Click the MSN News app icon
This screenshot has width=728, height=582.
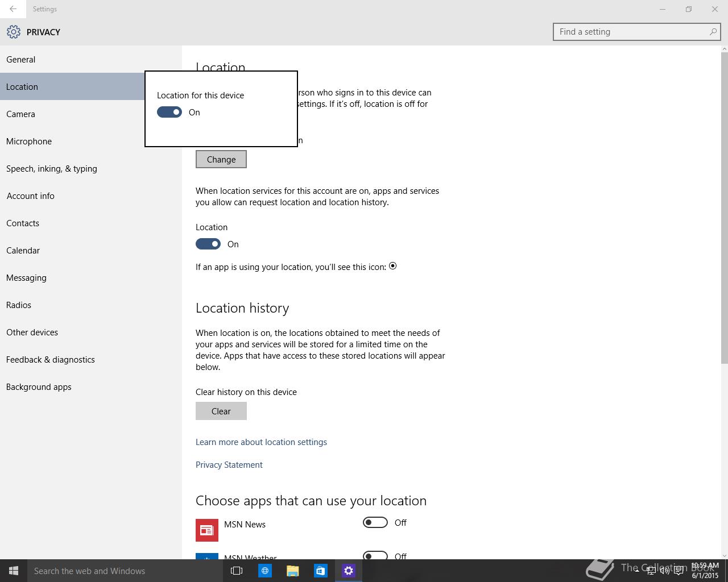click(x=207, y=530)
